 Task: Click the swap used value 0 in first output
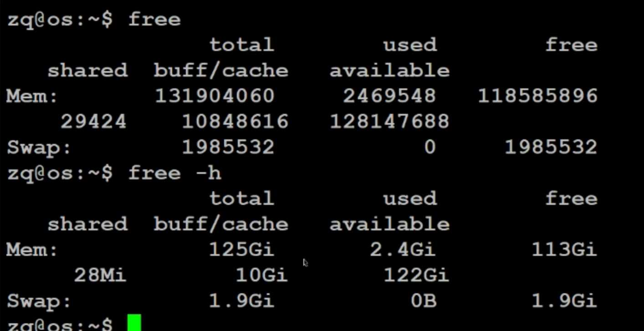(429, 148)
